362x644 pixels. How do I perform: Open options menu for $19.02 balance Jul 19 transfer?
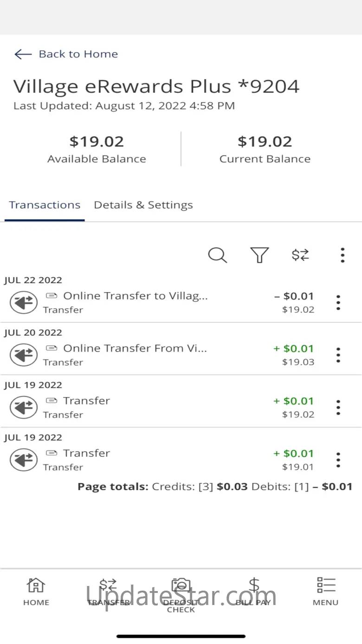(338, 408)
